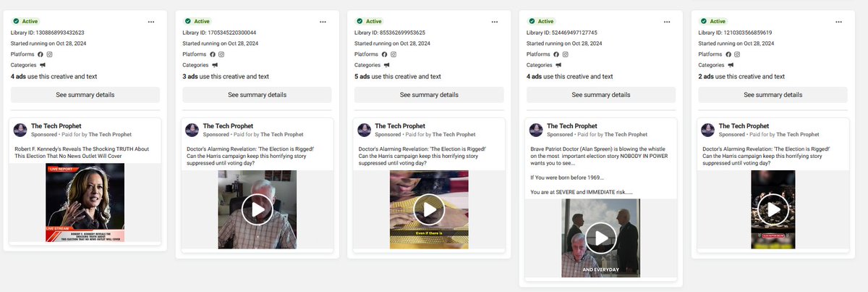Viewport: 868px width, 292px height.
Task: Click '3 ads use this creative and text'
Action: point(226,76)
